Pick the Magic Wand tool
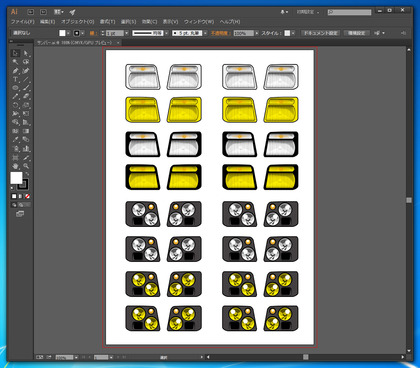 click(x=15, y=62)
